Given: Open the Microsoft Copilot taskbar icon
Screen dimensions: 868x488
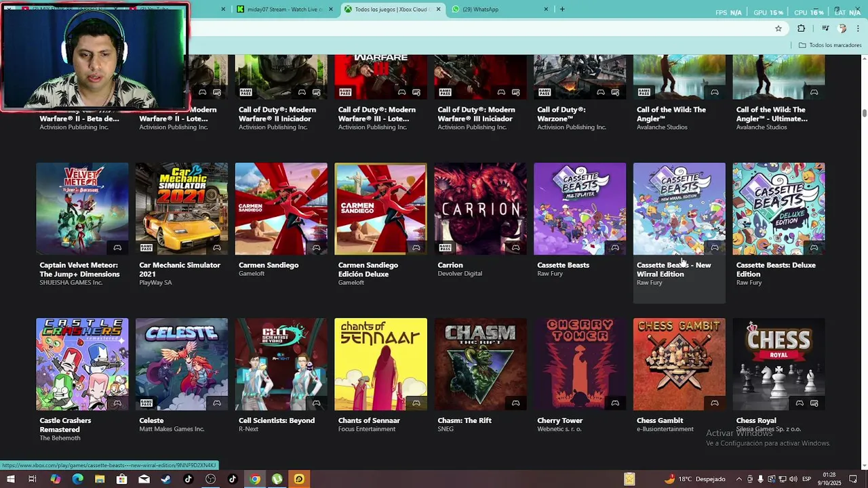Looking at the screenshot, I should 55,479.
